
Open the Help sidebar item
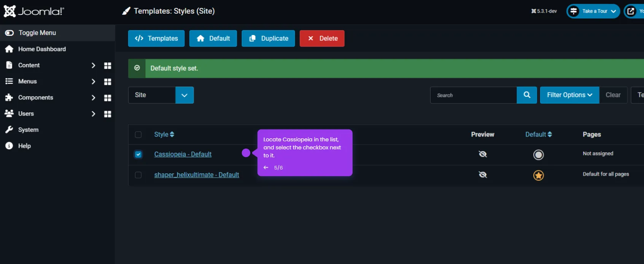tap(24, 146)
